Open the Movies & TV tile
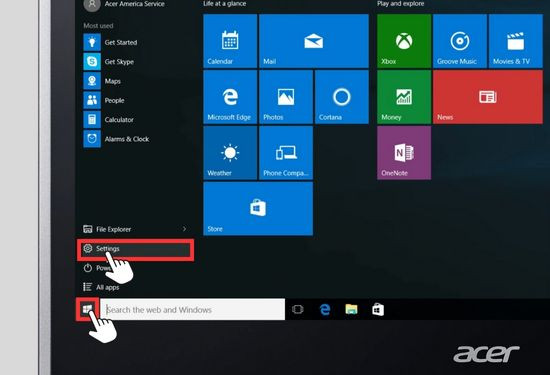Image resolution: width=550 pixels, height=375 pixels. [x=516, y=41]
